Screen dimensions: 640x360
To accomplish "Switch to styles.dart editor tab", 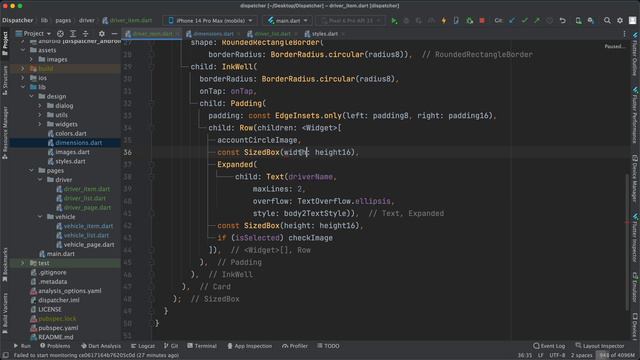I will point(324,34).
